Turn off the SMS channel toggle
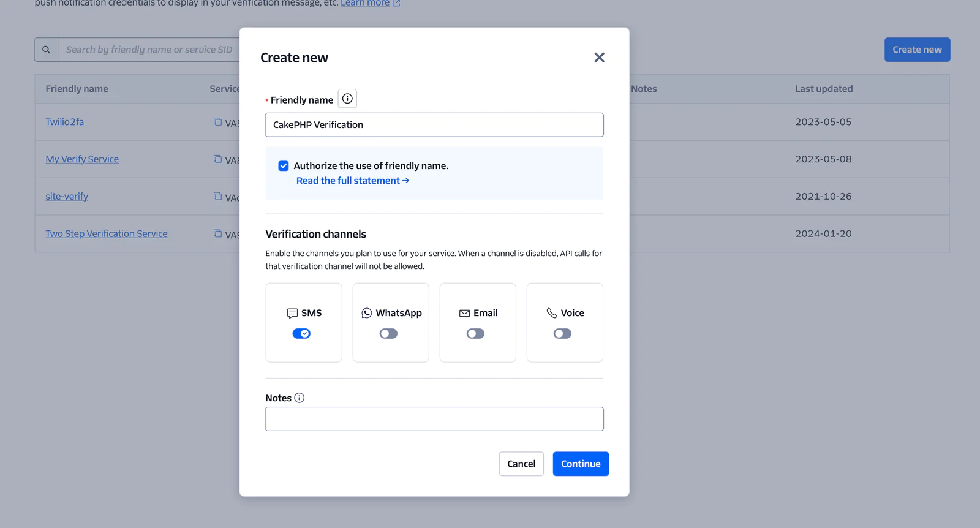Viewport: 980px width, 528px height. tap(301, 334)
